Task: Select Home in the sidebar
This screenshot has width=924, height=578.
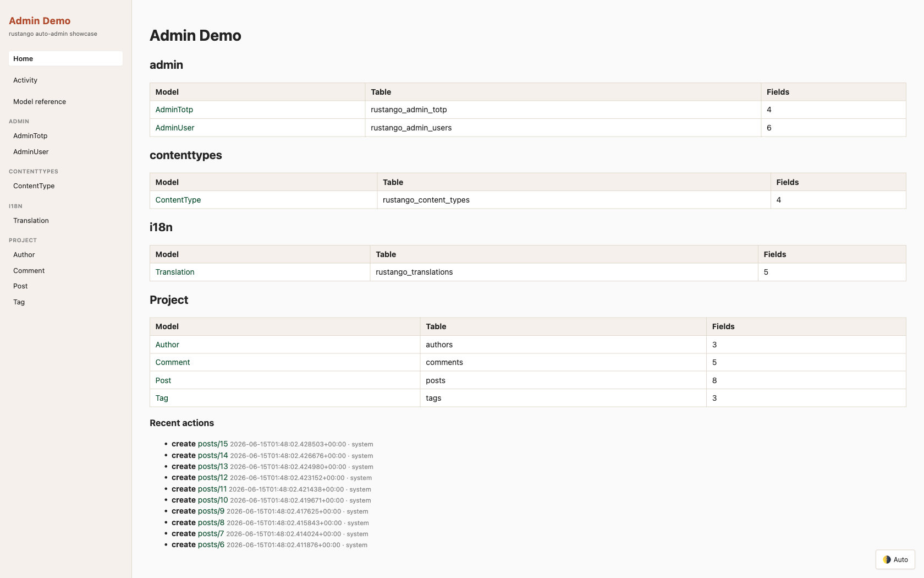Action: point(65,58)
